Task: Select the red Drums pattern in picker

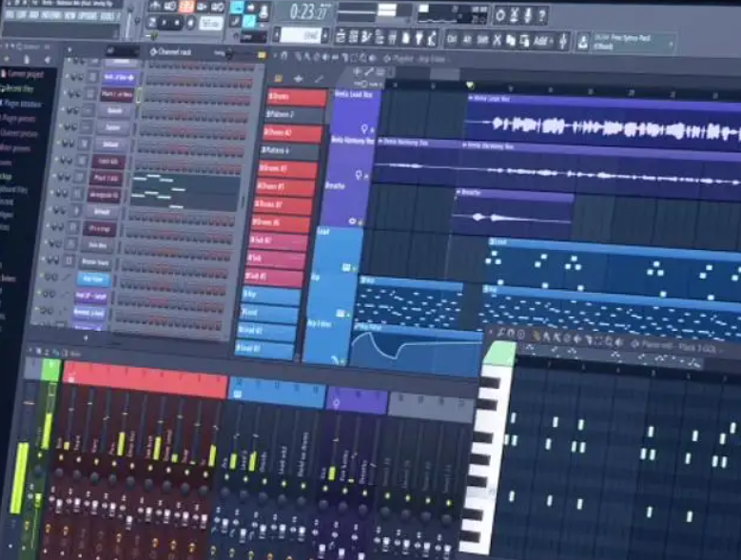Action: (x=297, y=97)
